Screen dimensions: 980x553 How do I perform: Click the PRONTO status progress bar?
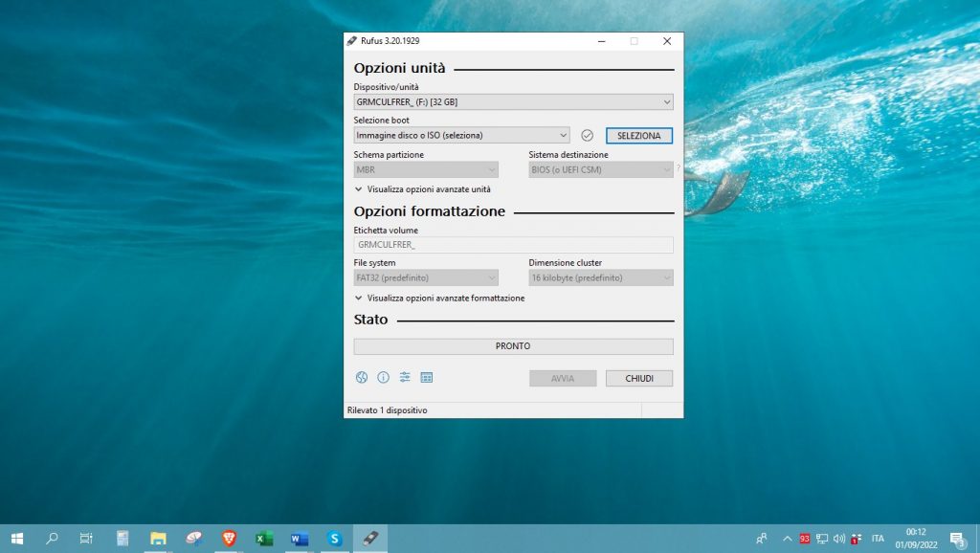(x=512, y=345)
